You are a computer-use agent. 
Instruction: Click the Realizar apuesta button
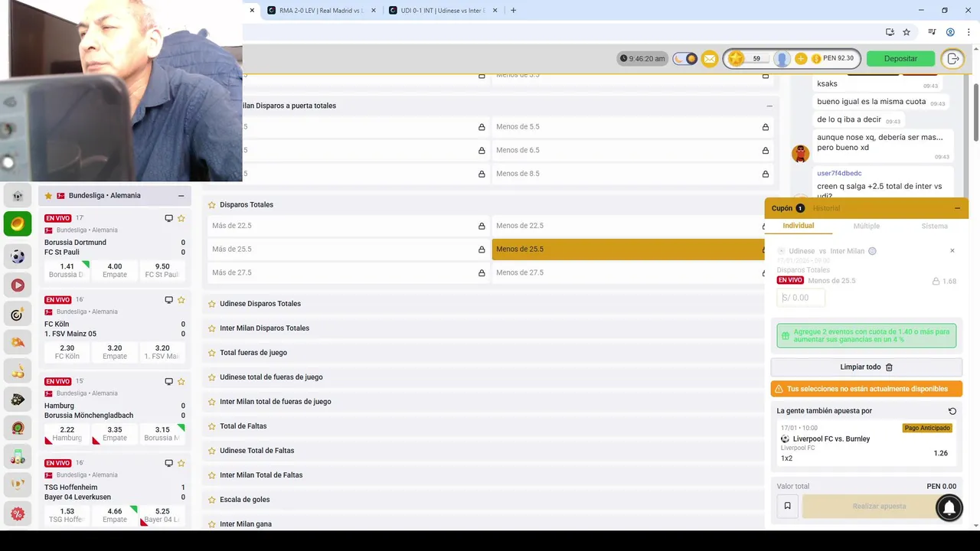[x=879, y=506]
